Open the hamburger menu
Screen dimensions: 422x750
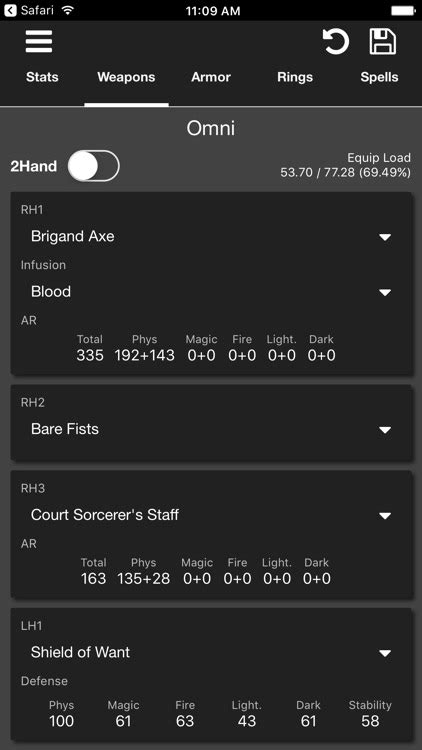pos(39,42)
